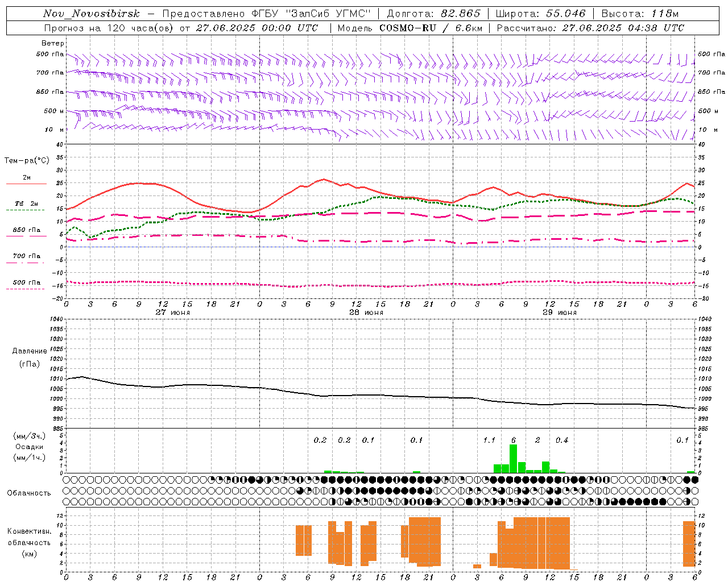Click the '2м' temperature legend entry

pyautogui.click(x=27, y=178)
